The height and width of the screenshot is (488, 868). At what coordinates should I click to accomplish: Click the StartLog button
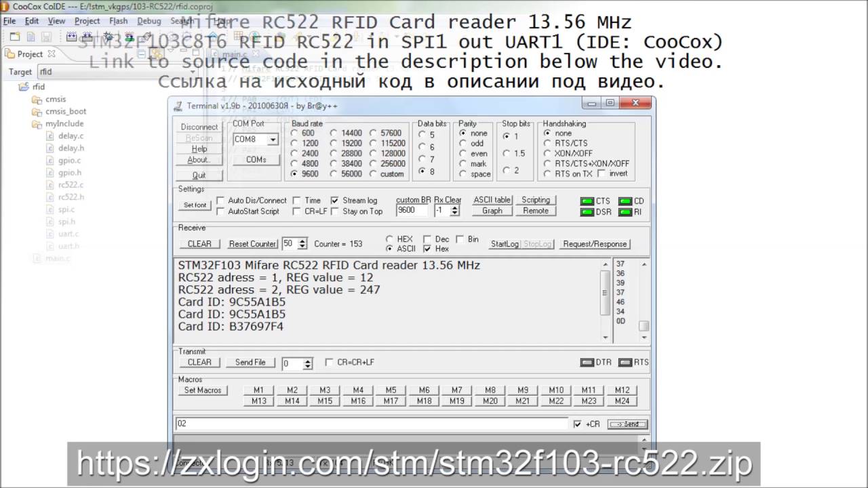(505, 244)
